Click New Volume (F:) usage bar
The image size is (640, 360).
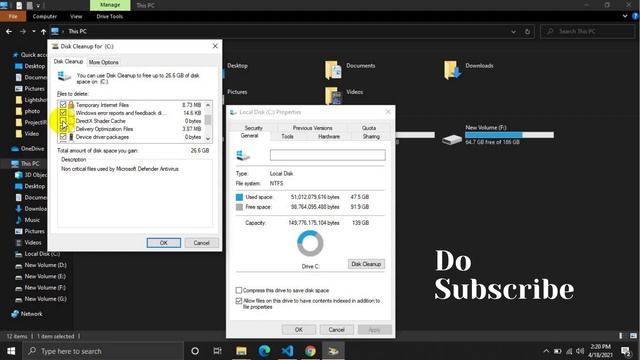[x=509, y=135]
